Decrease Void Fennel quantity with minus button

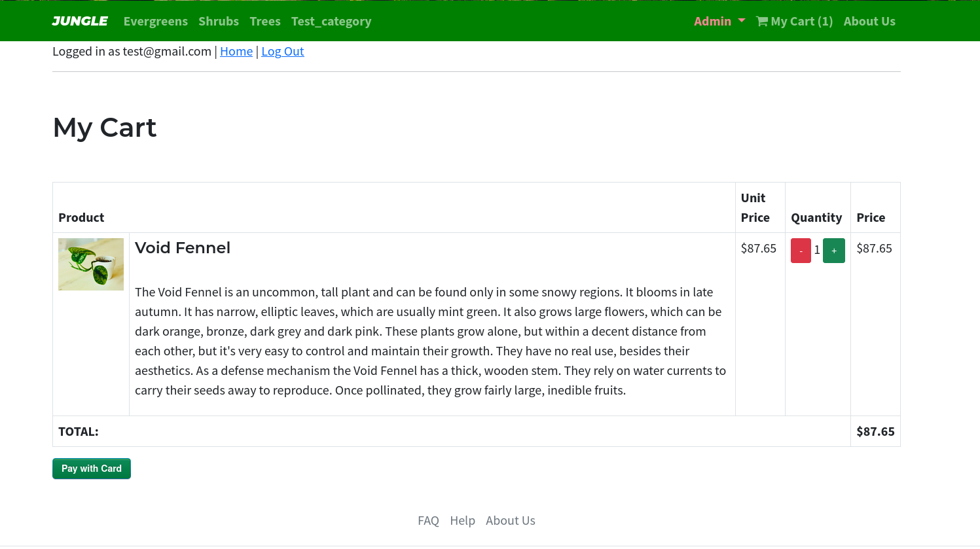801,251
